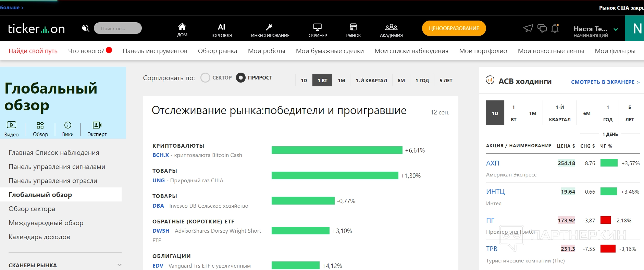This screenshot has height=270, width=644.
Task: Open Мои фильтры menu item
Action: click(615, 51)
